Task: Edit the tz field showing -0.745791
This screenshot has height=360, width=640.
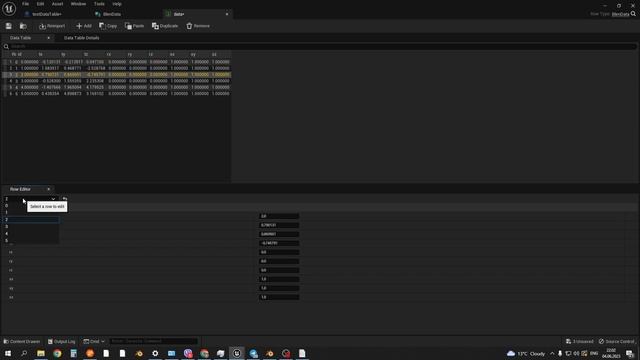Action: point(279,243)
